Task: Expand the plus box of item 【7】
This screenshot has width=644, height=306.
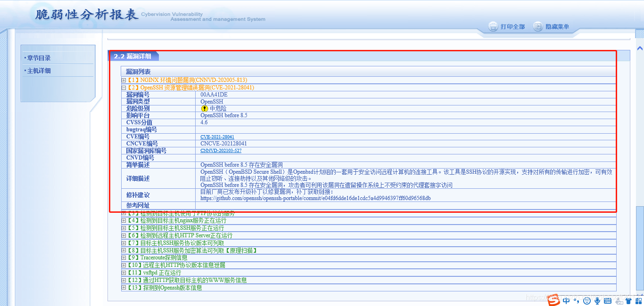Action: pos(124,243)
